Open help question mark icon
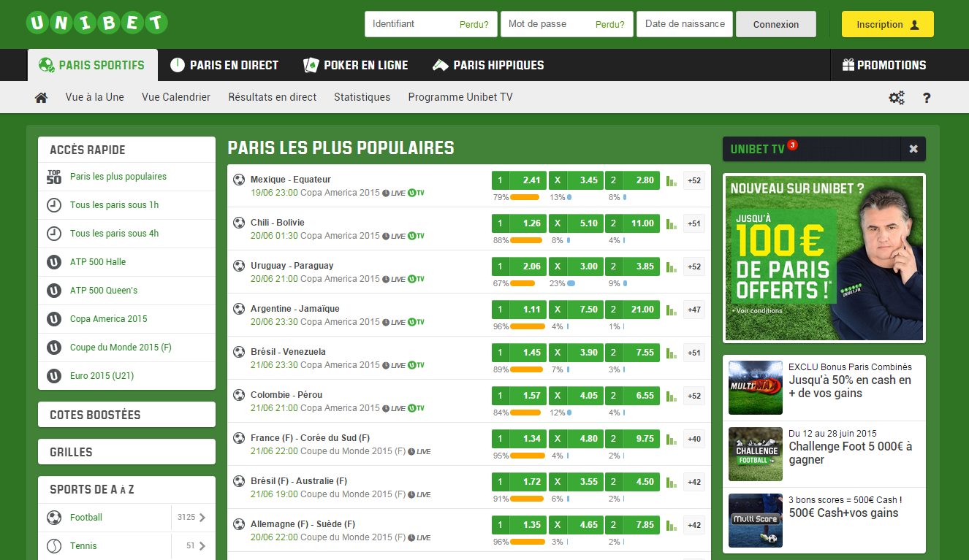The height and width of the screenshot is (560, 969). click(x=927, y=98)
